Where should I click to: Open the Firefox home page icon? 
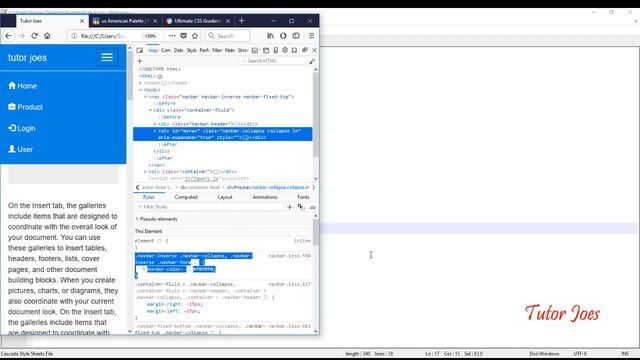click(x=47, y=36)
